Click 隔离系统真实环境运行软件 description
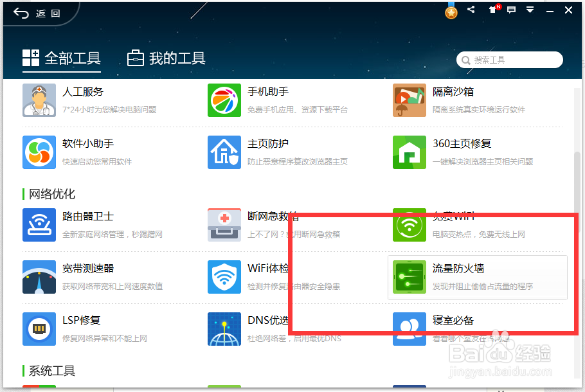The width and height of the screenshot is (585, 392). [479, 110]
